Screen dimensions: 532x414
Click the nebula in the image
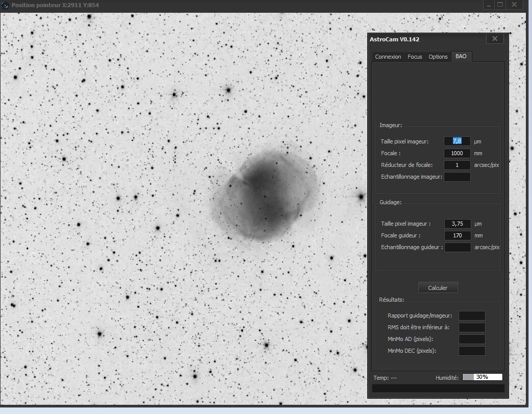pyautogui.click(x=265, y=194)
